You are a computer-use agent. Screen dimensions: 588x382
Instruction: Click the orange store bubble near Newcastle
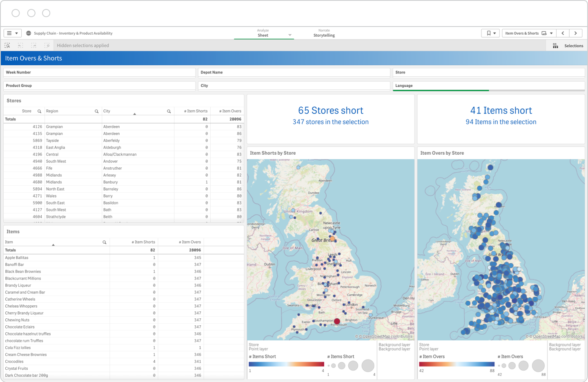(x=332, y=239)
